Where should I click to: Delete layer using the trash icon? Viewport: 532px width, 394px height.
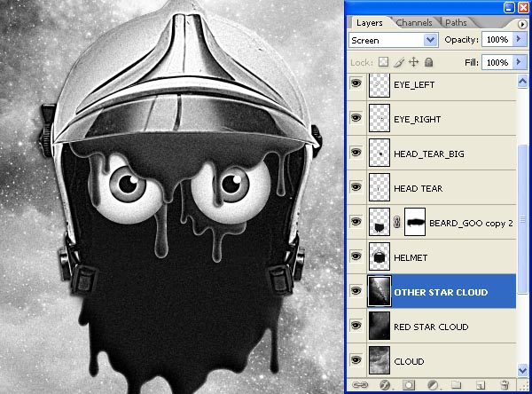pyautogui.click(x=505, y=385)
